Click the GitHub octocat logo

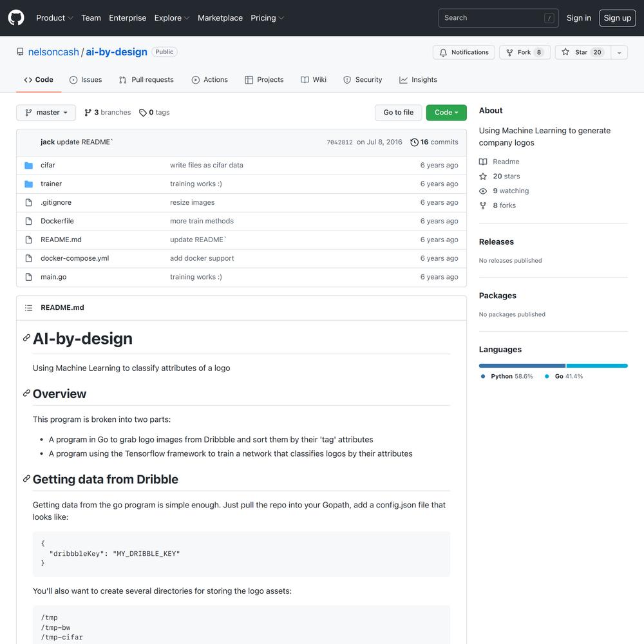pyautogui.click(x=16, y=17)
